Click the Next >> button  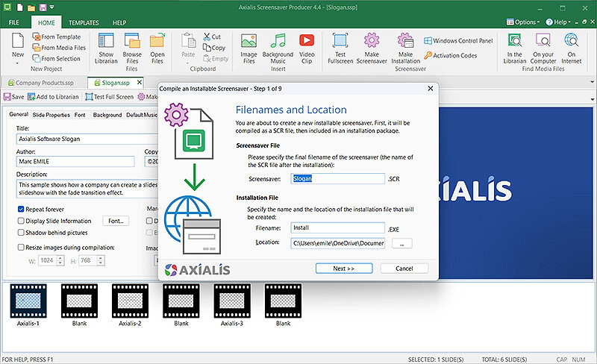[344, 269]
